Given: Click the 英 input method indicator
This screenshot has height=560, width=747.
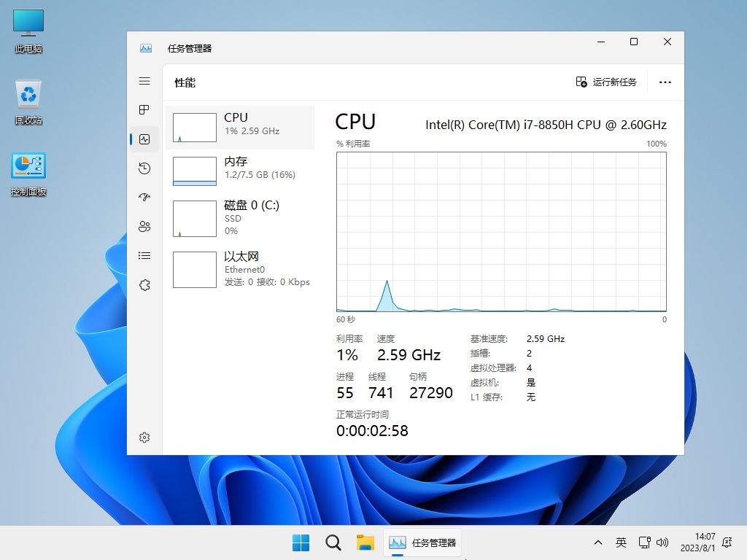Looking at the screenshot, I should point(621,542).
